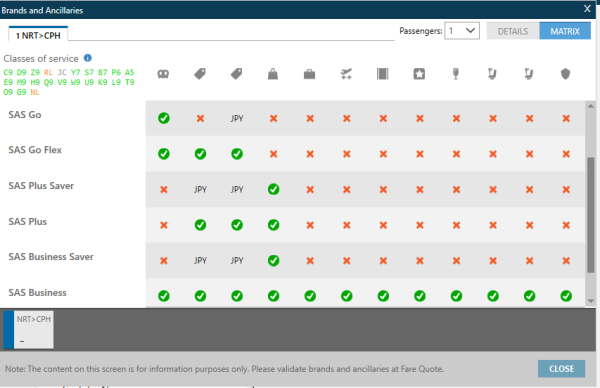Click SAS Plus green check under shopping bag

[274, 225]
